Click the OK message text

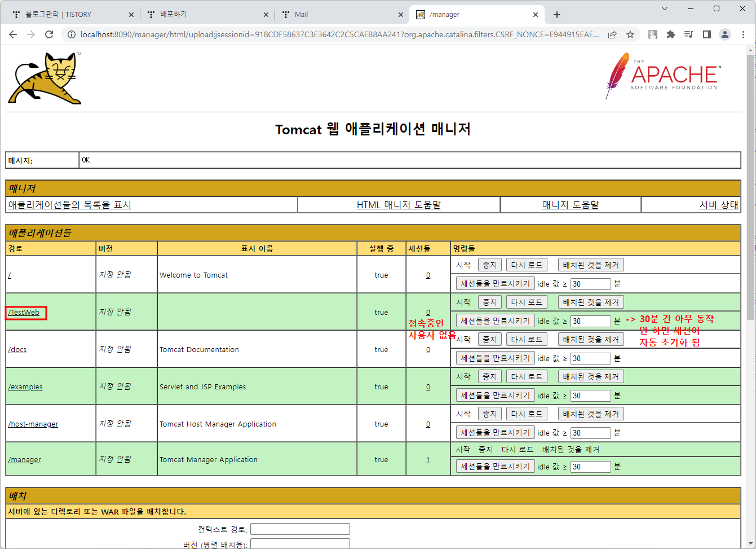click(x=86, y=160)
